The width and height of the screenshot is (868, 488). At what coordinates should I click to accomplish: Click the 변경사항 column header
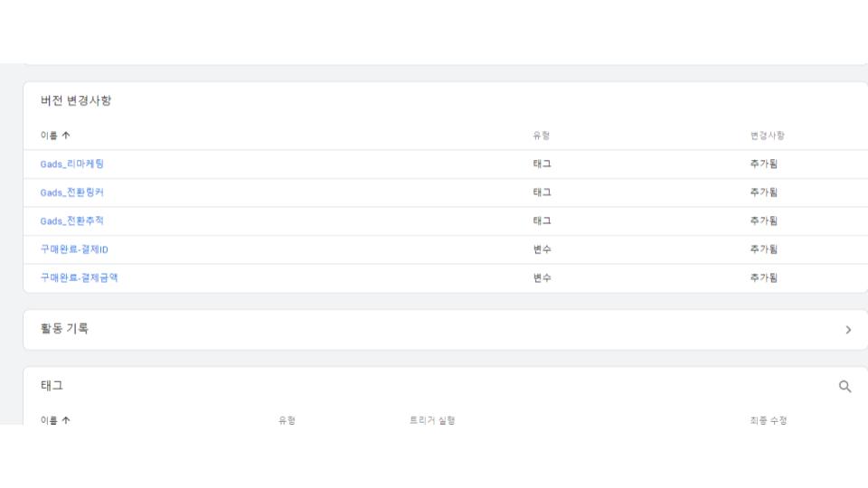768,136
